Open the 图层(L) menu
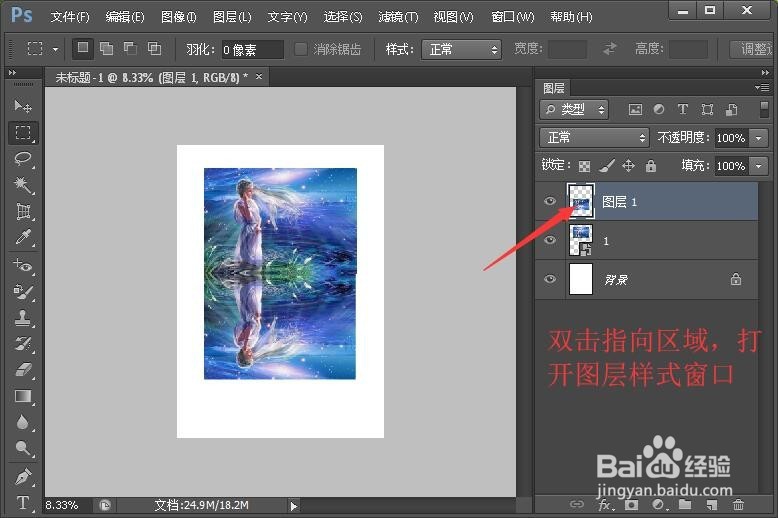The image size is (778, 518). click(232, 17)
